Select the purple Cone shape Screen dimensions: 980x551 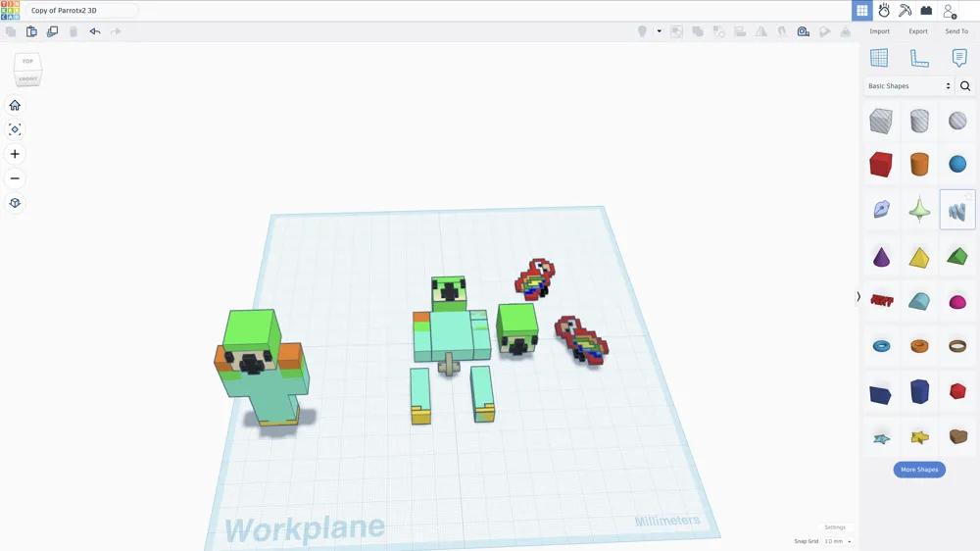(881, 257)
